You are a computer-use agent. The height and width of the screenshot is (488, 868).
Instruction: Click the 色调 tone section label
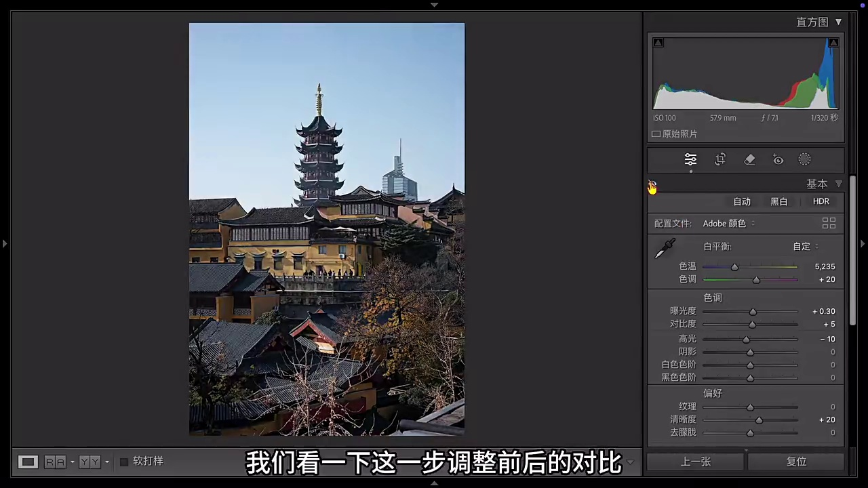[713, 298]
